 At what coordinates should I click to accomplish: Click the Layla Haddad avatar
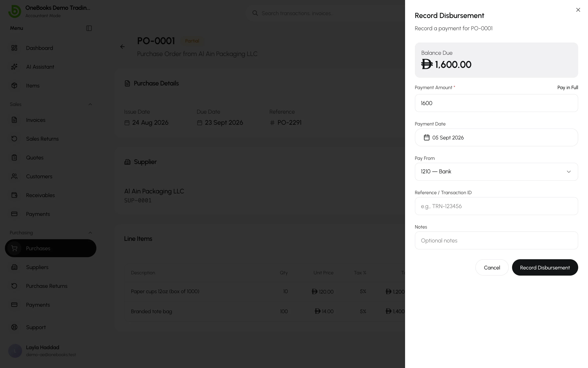coord(15,351)
